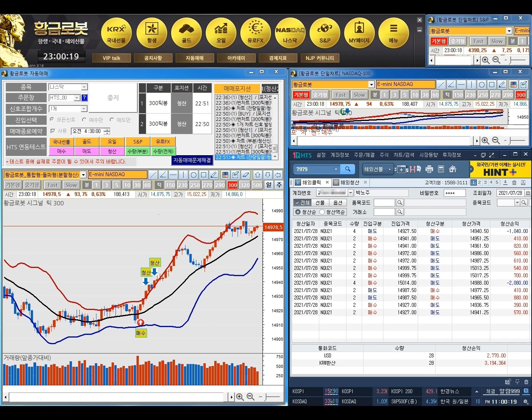
Task: Click the 중지 button in 자동매매 panel
Action: (113, 98)
